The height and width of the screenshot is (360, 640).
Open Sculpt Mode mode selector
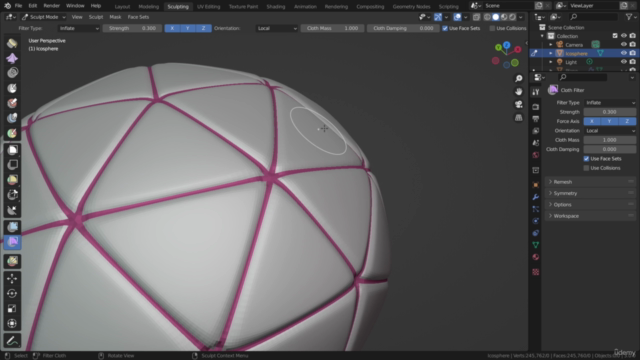(44, 17)
